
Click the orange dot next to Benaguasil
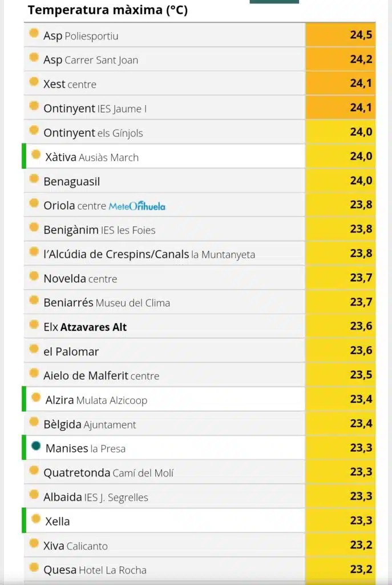pos(34,179)
